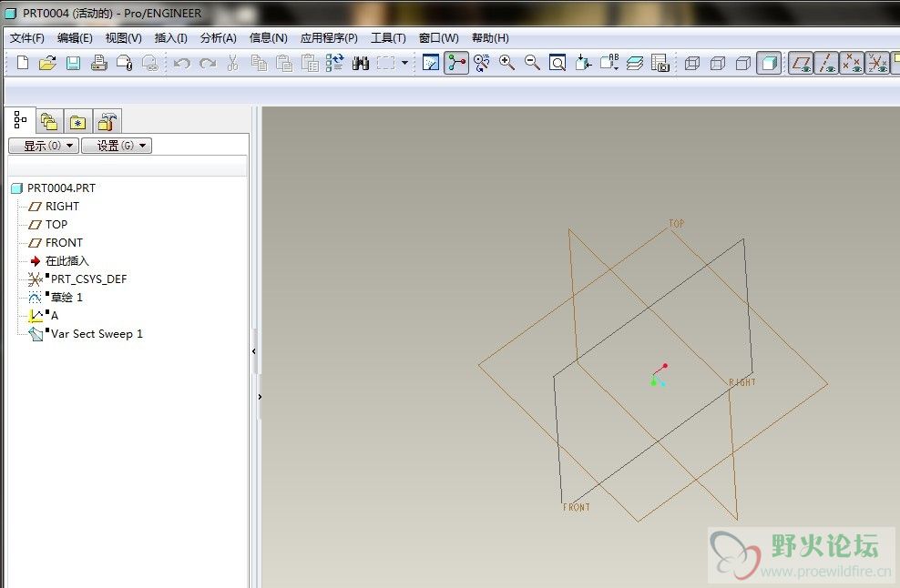900x588 pixels.
Task: Toggle coordinate systems display
Action: click(x=877, y=63)
